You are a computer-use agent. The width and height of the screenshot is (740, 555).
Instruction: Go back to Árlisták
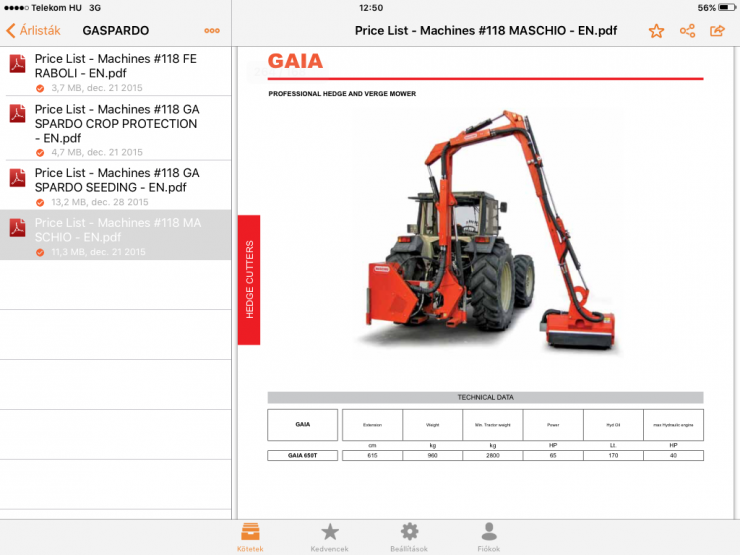[x=33, y=31]
